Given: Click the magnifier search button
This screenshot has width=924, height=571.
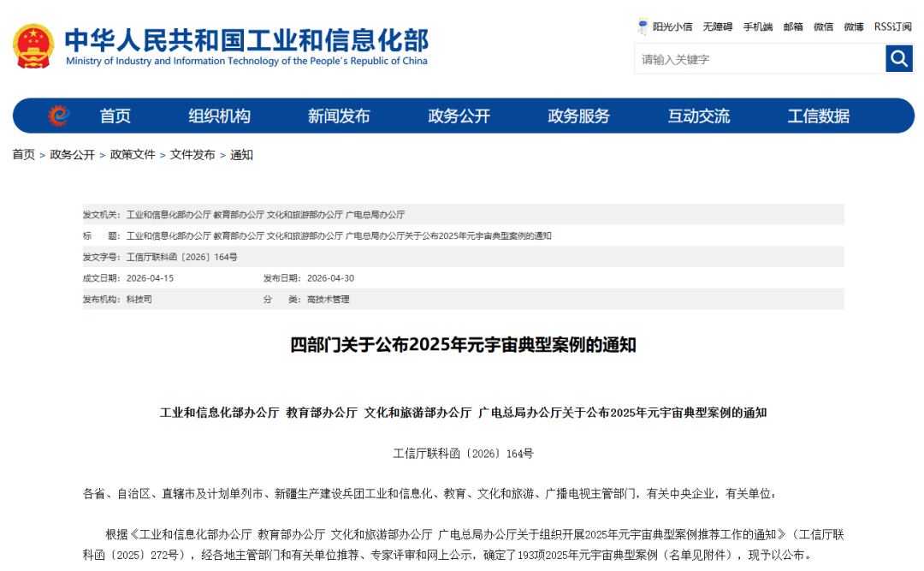Looking at the screenshot, I should pos(899,58).
